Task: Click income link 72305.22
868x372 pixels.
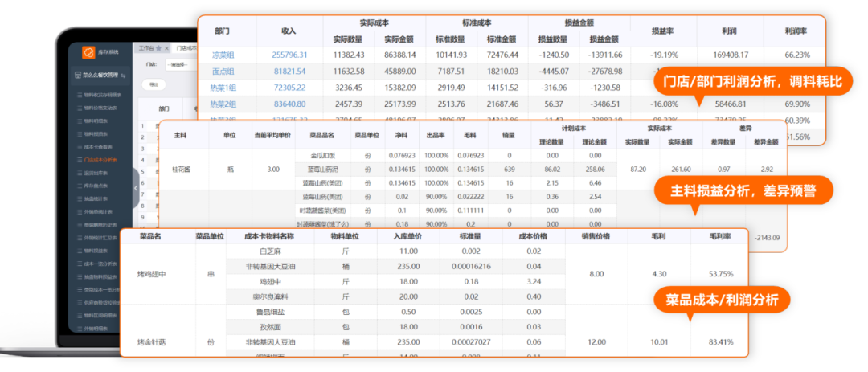Action: (290, 88)
